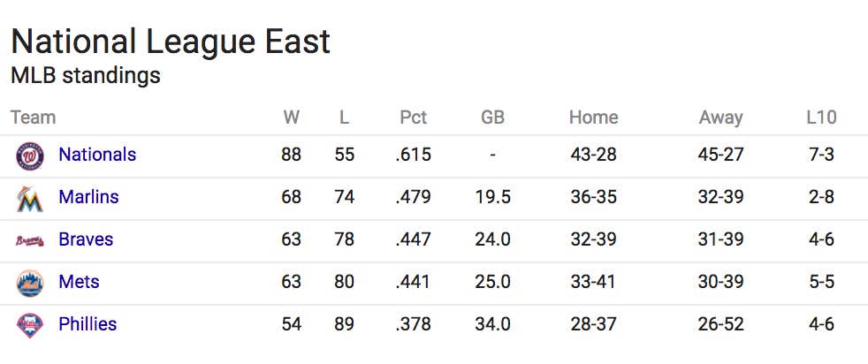The width and height of the screenshot is (868, 364).
Task: Click the Away column header
Action: click(x=720, y=118)
